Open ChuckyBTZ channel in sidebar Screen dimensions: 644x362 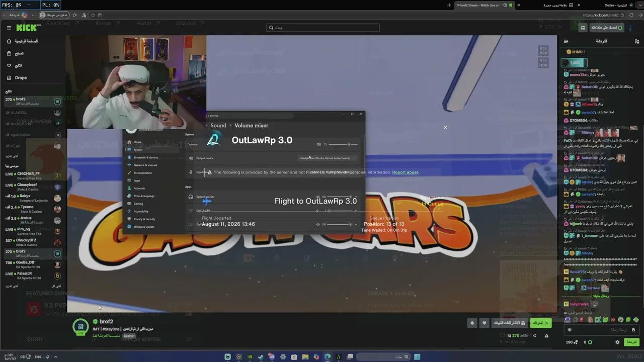click(33, 242)
